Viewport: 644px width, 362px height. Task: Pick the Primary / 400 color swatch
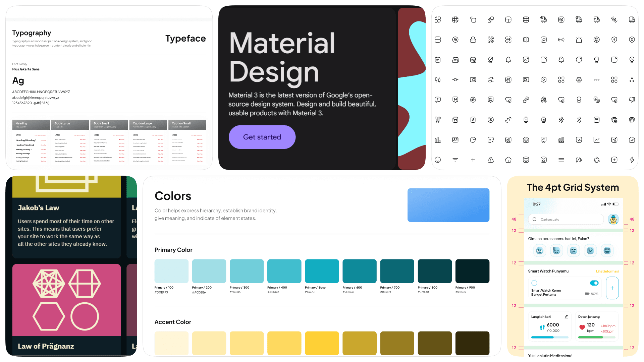tap(284, 271)
